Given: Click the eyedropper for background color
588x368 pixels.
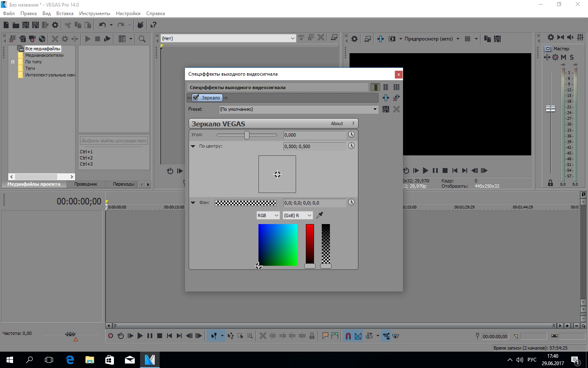Looking at the screenshot, I should point(320,215).
